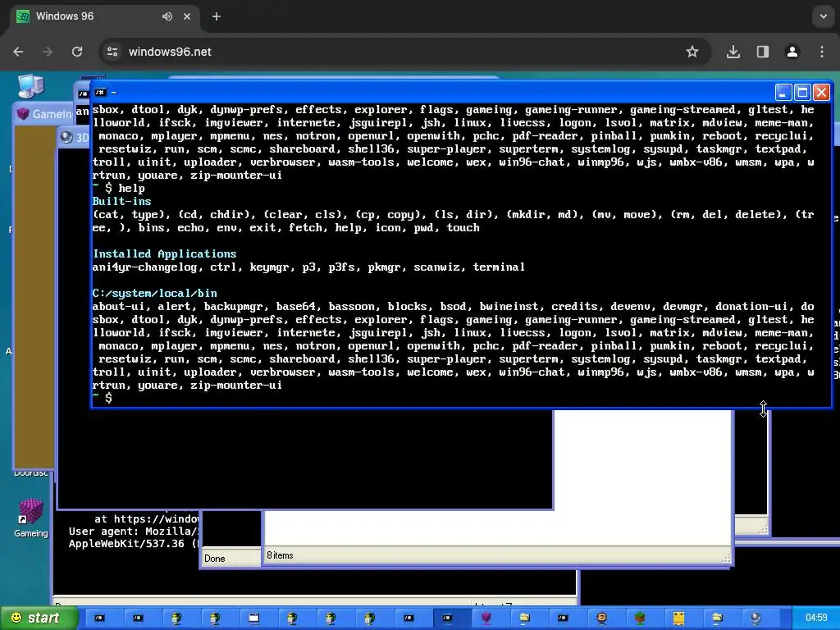Reload the windows96.net page
The image size is (840, 630).
(x=77, y=52)
